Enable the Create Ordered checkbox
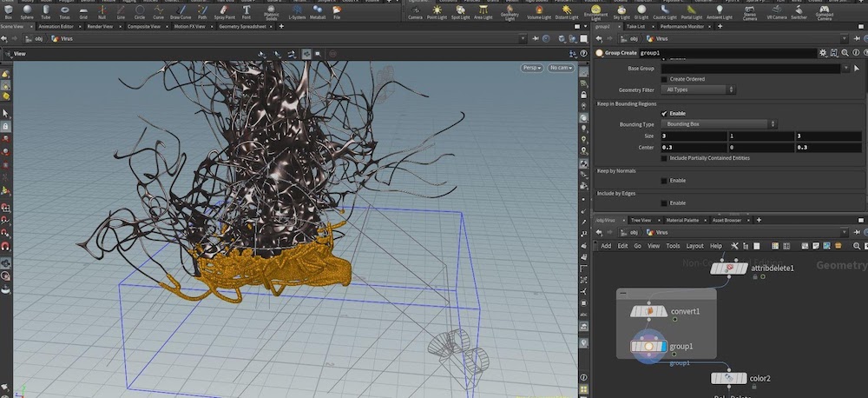This screenshot has width=868, height=398. click(665, 79)
